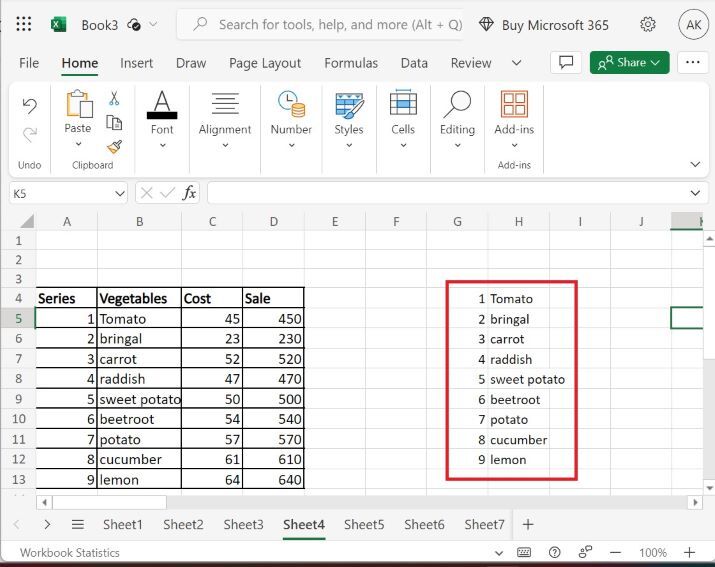Viewport: 715px width, 567px height.
Task: Open the Cells group
Action: [x=403, y=120]
